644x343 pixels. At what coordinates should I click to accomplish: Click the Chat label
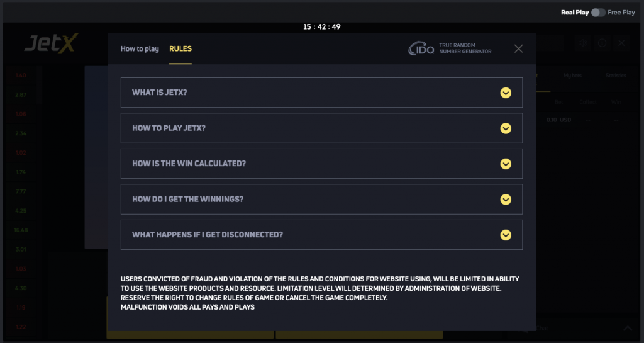(541, 329)
